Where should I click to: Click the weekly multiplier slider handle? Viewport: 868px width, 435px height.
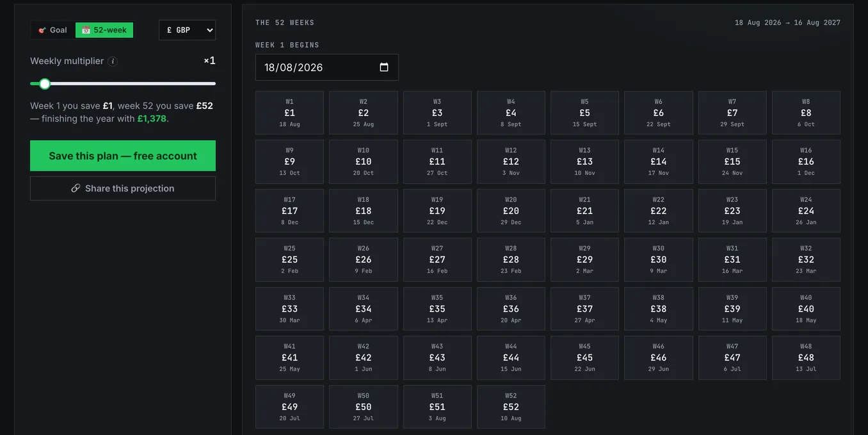point(45,84)
